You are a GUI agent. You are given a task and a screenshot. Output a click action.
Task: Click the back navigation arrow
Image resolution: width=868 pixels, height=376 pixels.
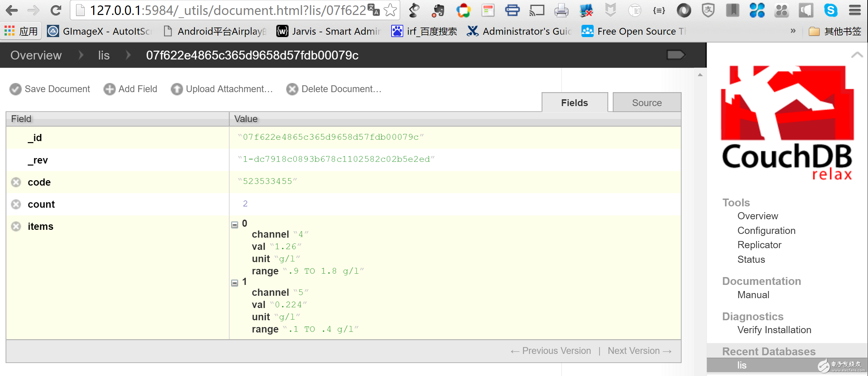click(12, 11)
